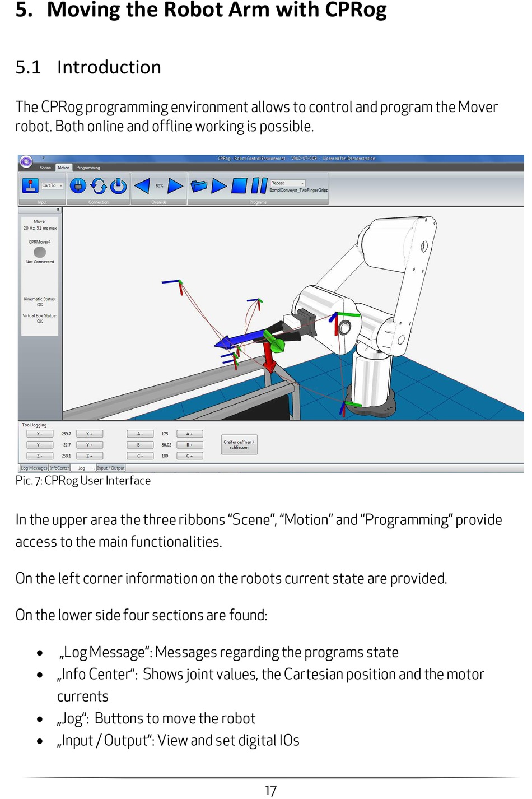This screenshot has height=799, width=532.
Task: Click the B orientation value 86.02
Action: pyautogui.click(x=166, y=445)
